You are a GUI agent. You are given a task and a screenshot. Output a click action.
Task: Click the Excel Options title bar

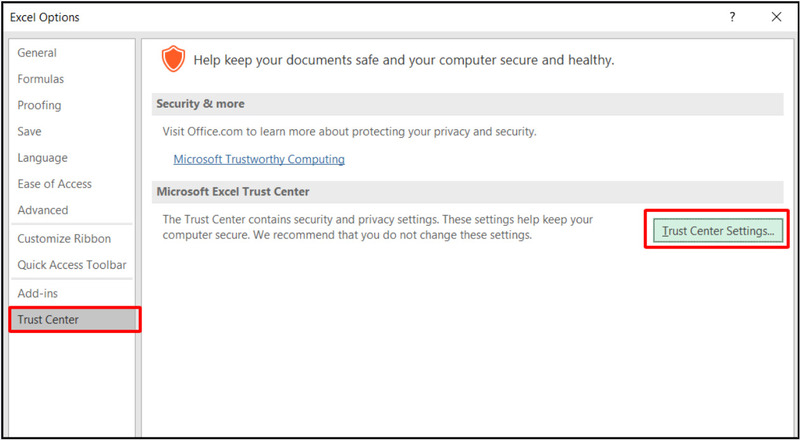coord(300,17)
